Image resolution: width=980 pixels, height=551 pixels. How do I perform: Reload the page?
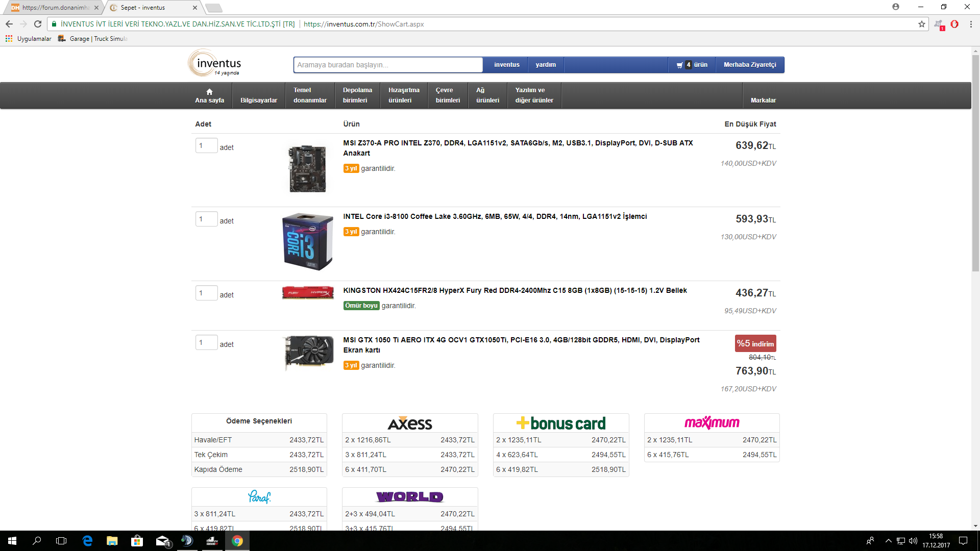[x=38, y=24]
